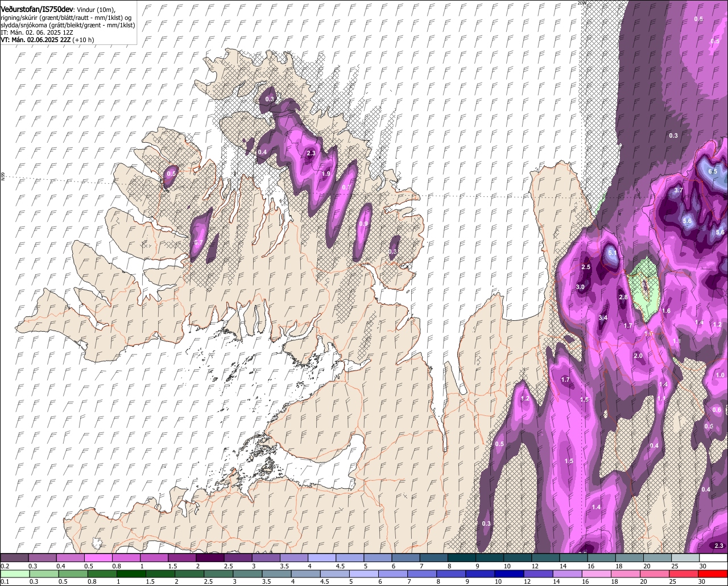Click the 1.9 precipitation value on the map
This screenshot has height=586, width=728.
pyautogui.click(x=326, y=174)
